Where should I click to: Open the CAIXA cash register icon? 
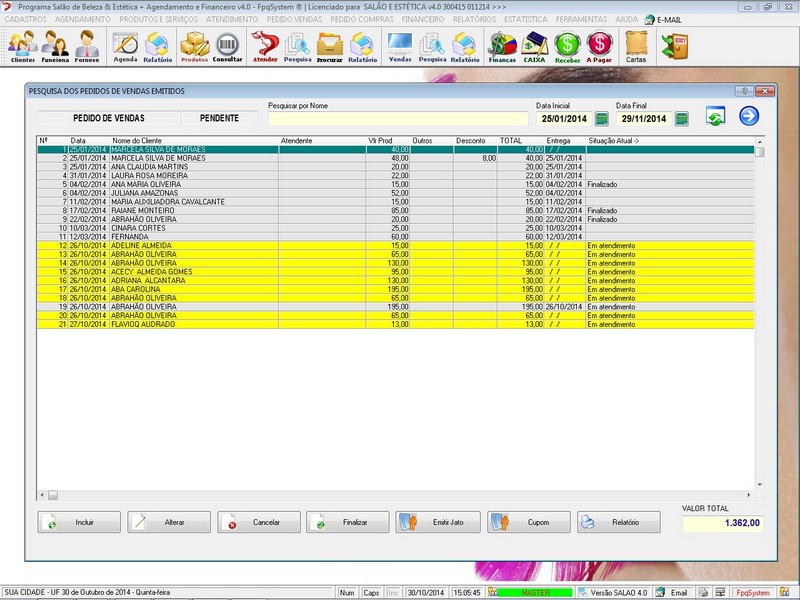pos(535,44)
